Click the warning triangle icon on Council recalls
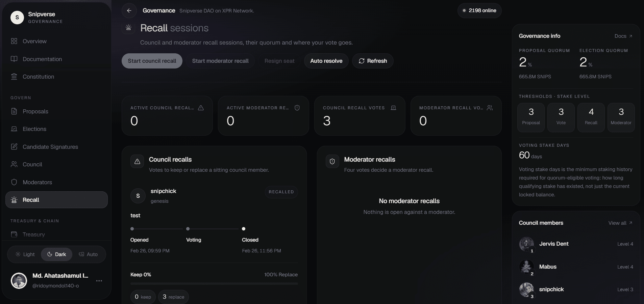 137,162
